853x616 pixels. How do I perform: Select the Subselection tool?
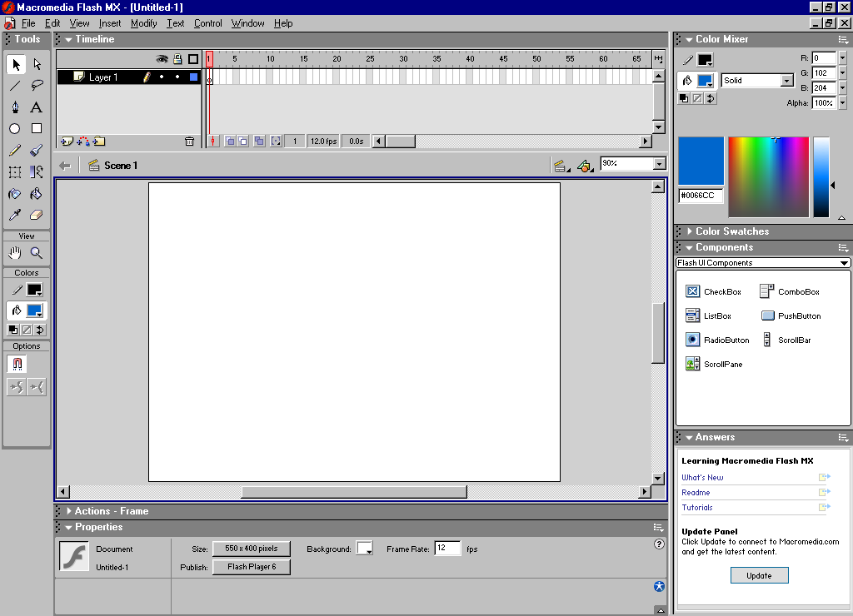[37, 64]
